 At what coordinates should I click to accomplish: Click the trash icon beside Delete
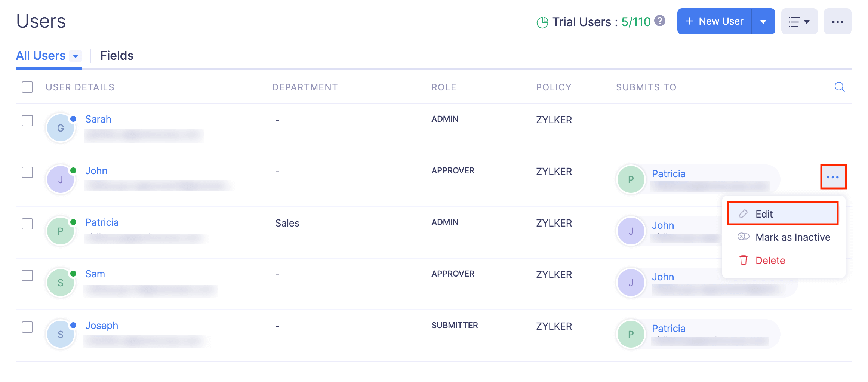(x=743, y=260)
